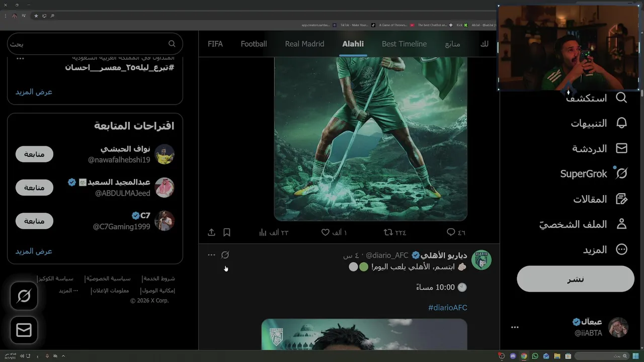Screen dimensions: 644x362
Task: Open trending hashtag #تبرع_ليله٢٥_معسر___احسان
Action: 120,67
